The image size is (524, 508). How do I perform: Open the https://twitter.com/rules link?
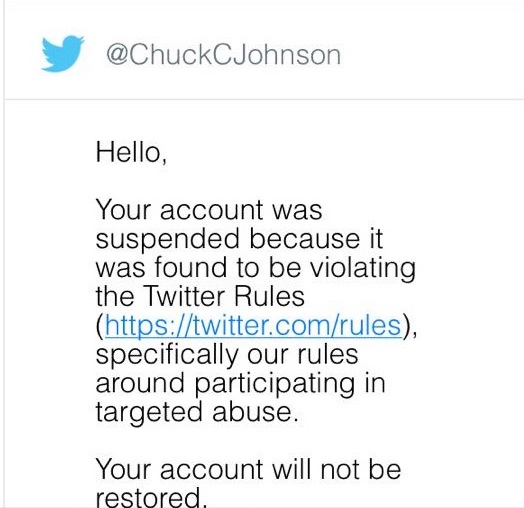click(x=253, y=326)
